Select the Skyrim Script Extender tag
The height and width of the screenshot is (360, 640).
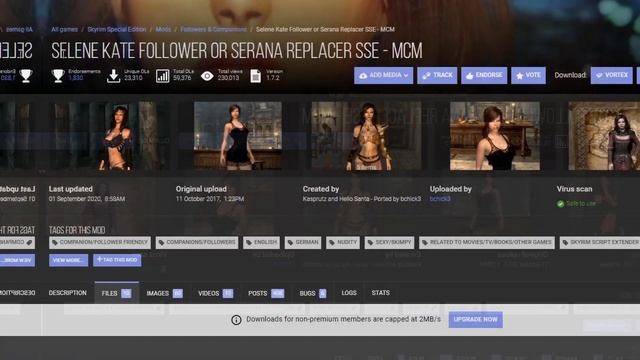600,242
